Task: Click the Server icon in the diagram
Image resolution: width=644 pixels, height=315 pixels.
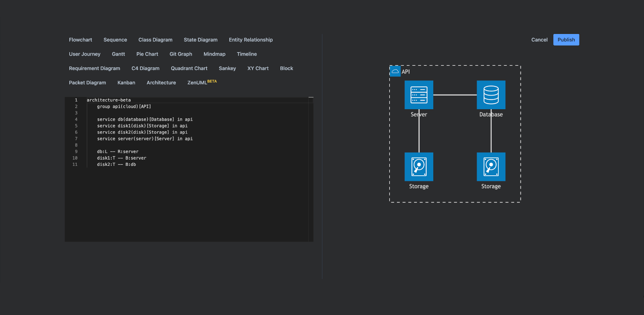Action: click(419, 95)
